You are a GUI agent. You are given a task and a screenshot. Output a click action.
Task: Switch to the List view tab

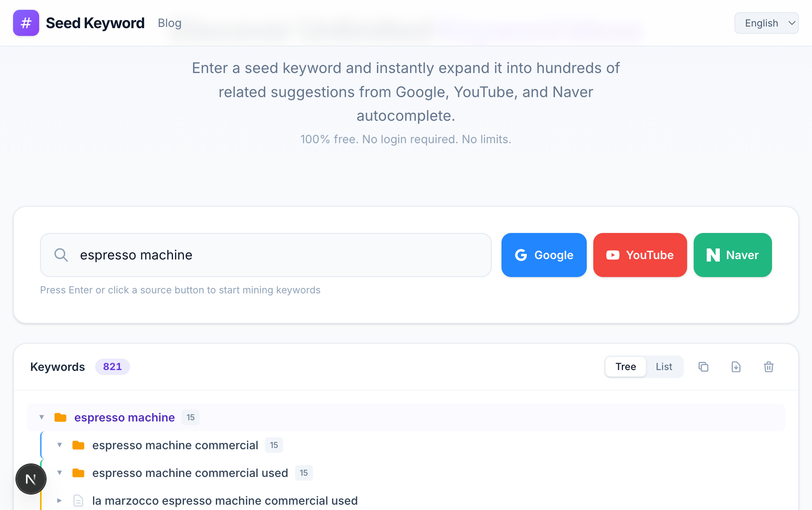[x=664, y=367]
